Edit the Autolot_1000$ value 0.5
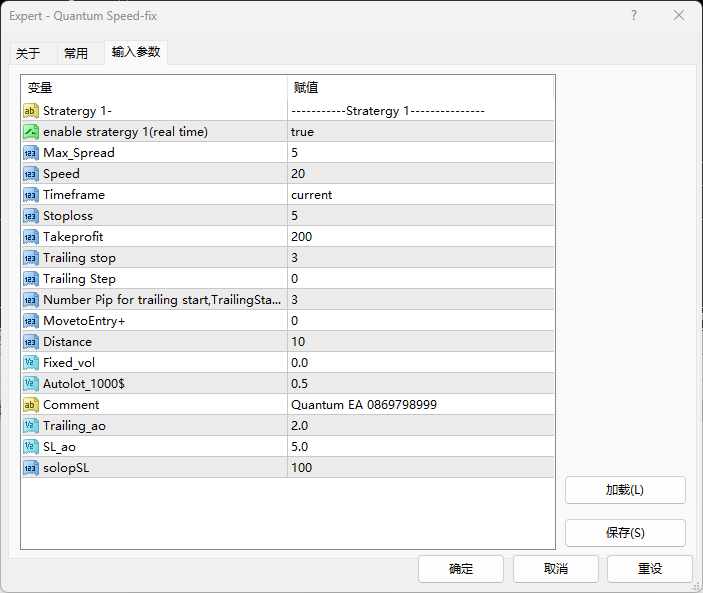The image size is (703, 593). [421, 384]
